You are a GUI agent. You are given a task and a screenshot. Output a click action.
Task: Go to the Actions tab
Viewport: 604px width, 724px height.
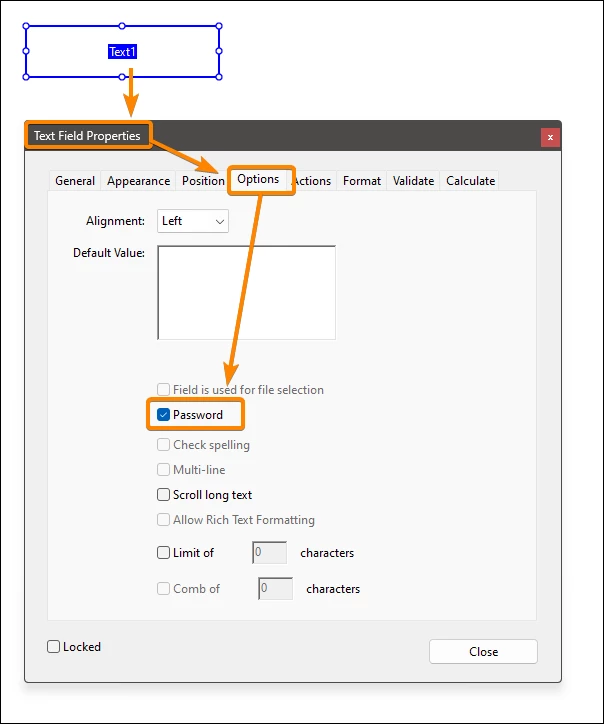(x=313, y=181)
